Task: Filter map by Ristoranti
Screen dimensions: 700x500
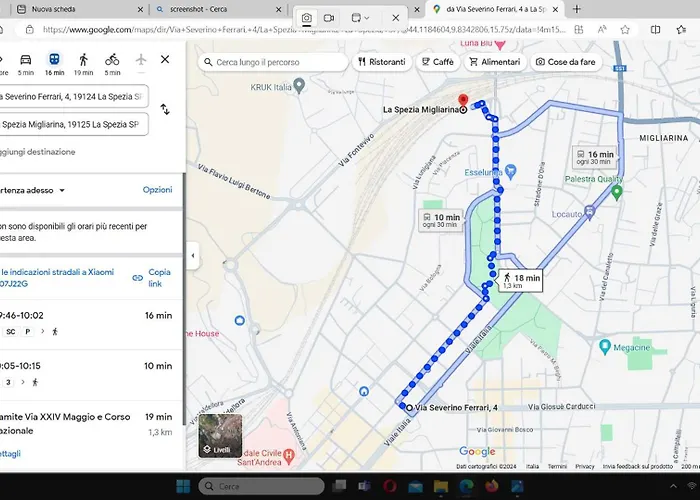Action: [x=382, y=62]
